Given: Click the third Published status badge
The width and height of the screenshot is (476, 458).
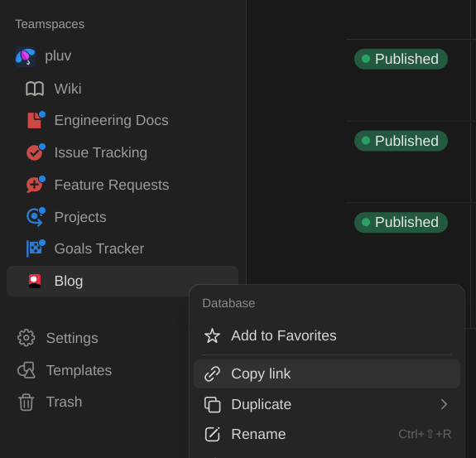Looking at the screenshot, I should [x=401, y=222].
